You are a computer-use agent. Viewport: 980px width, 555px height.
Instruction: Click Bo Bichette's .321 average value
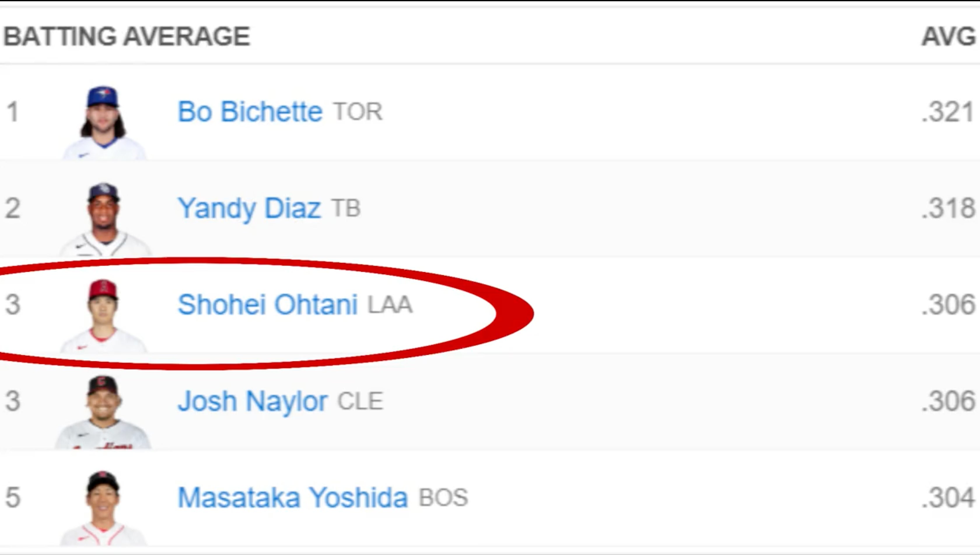948,112
